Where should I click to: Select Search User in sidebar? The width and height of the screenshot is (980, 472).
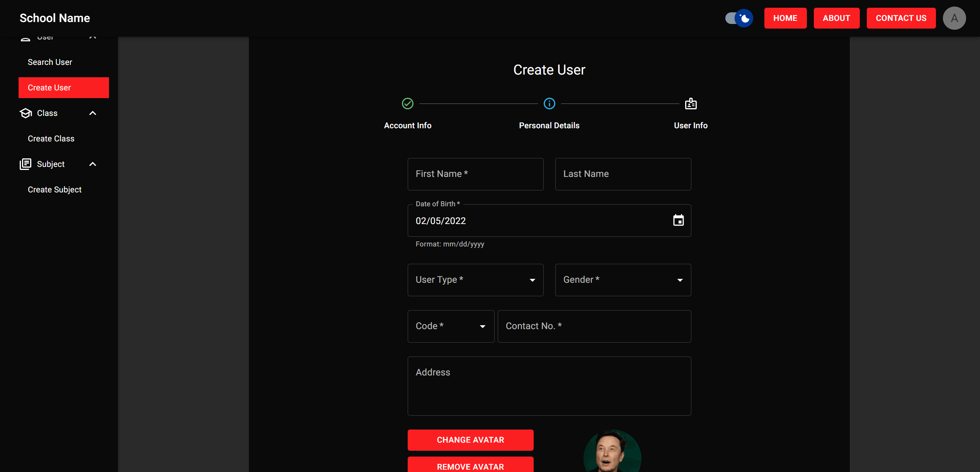pyautogui.click(x=50, y=62)
